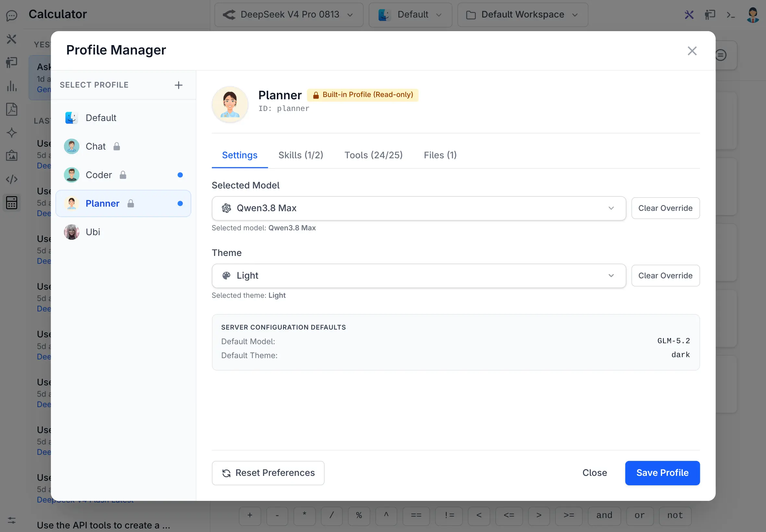The image size is (766, 532).
Task: Click the model logo icon beside Qwen3.8 Max
Action: [x=227, y=208]
